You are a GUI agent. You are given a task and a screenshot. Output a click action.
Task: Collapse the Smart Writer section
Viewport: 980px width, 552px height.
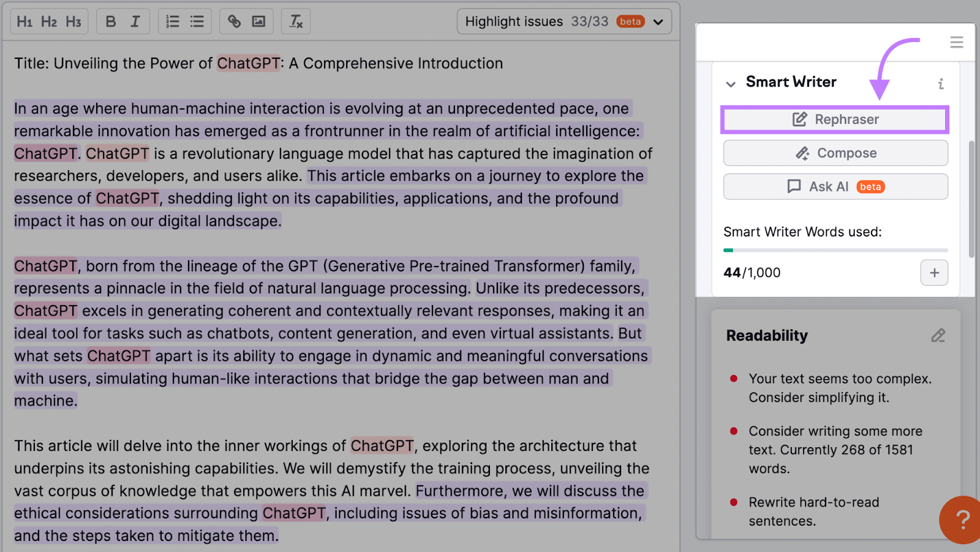731,84
